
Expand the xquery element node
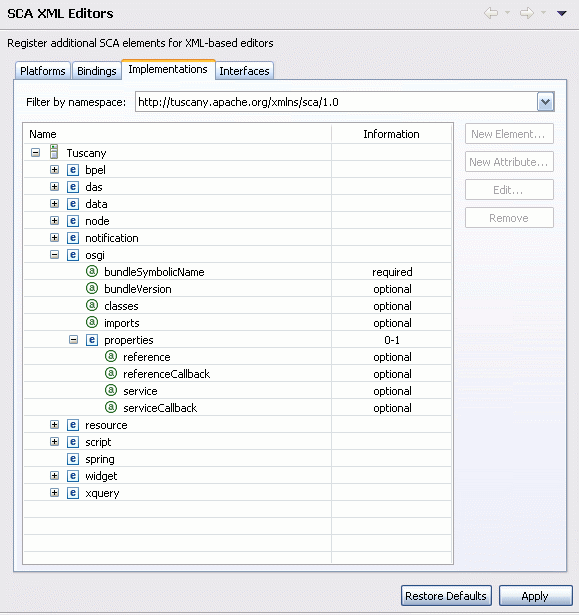[55, 493]
